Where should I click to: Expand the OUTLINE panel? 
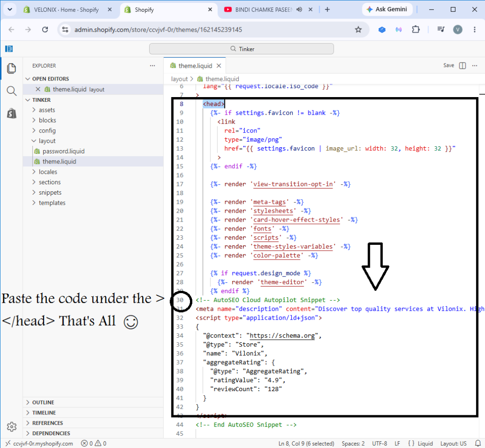(x=43, y=402)
